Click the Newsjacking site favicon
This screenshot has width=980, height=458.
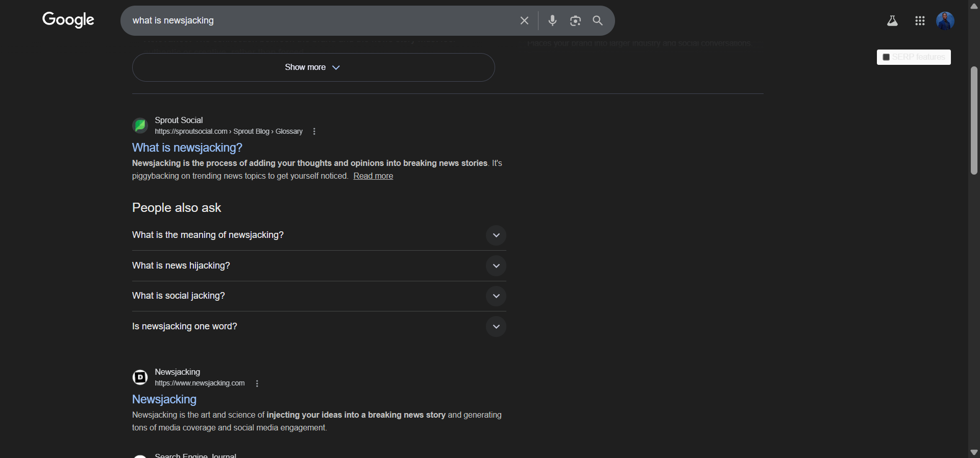[x=140, y=377]
